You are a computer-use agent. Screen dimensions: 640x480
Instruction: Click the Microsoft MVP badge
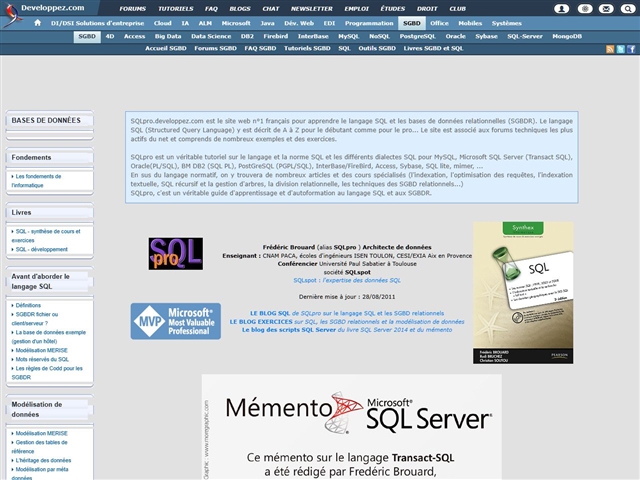176,321
